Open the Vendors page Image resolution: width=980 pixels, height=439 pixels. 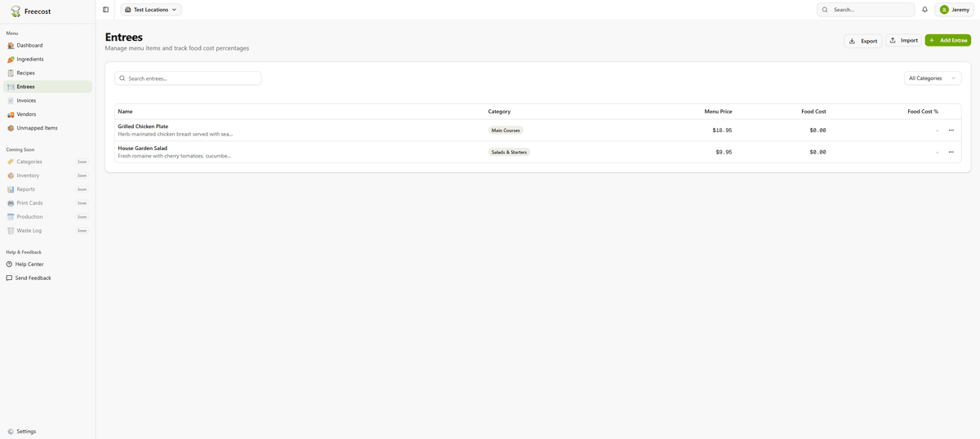26,114
